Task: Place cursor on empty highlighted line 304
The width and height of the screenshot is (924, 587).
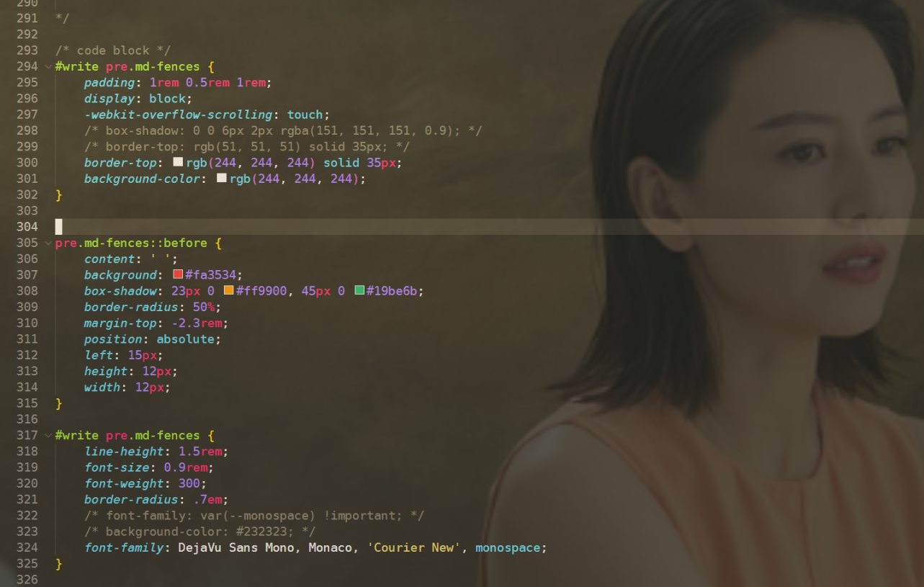Action: (489, 227)
